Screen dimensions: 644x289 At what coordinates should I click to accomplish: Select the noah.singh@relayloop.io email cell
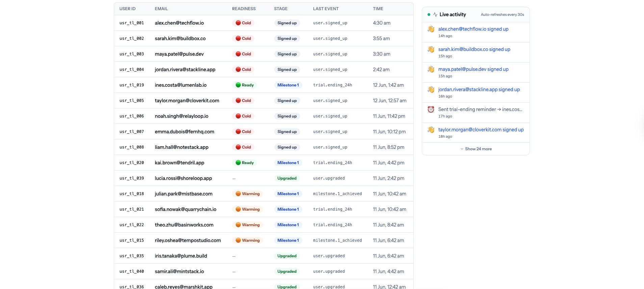[182, 116]
